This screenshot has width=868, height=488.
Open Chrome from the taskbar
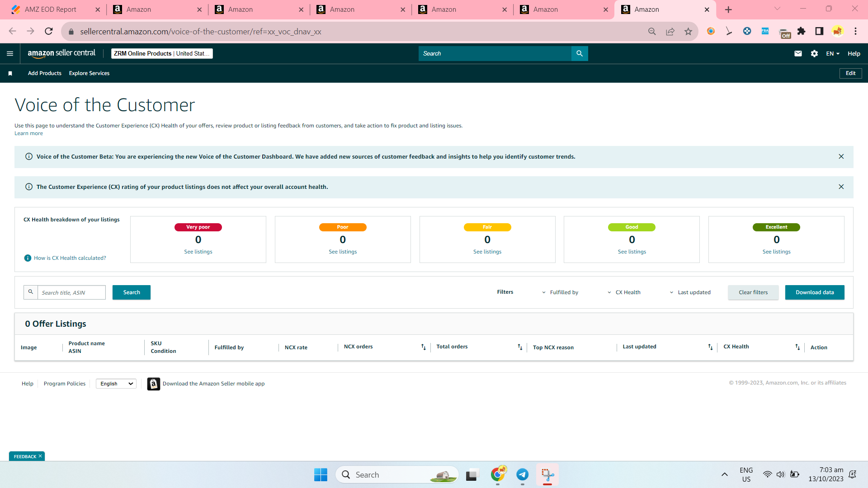[498, 474]
